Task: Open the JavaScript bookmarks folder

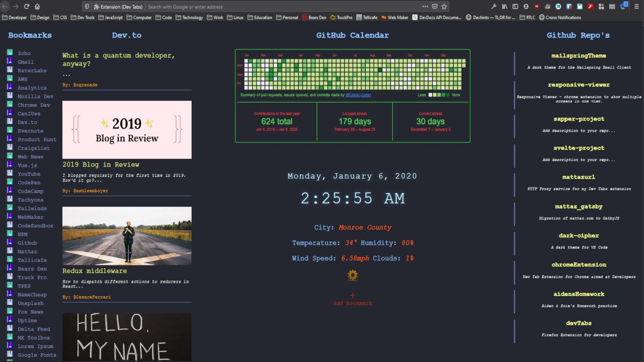Action: pyautogui.click(x=110, y=17)
